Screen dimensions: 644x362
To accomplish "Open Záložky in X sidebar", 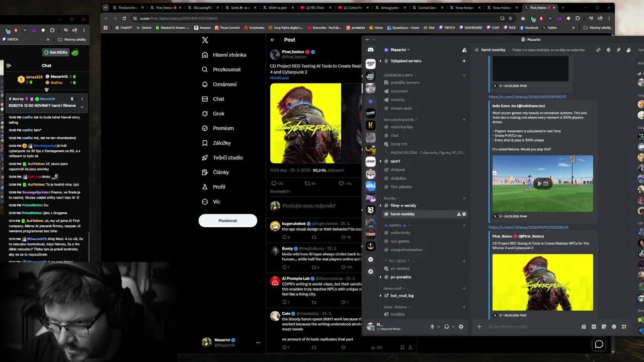I will [216, 143].
